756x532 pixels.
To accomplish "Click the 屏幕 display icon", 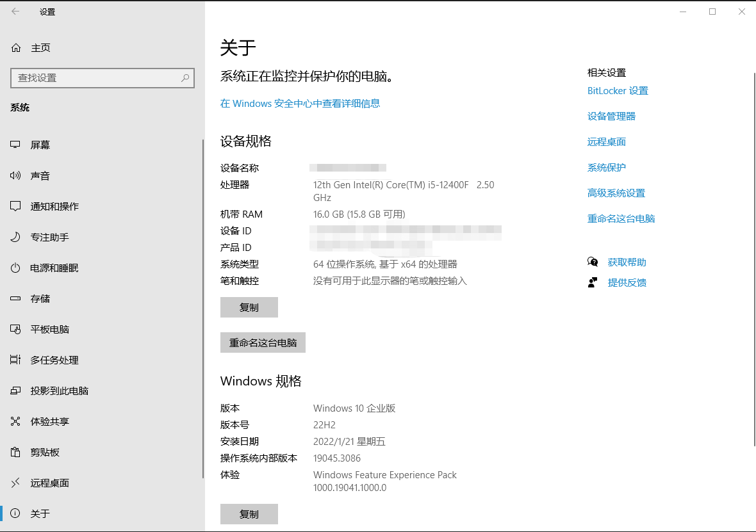I will click(x=15, y=145).
